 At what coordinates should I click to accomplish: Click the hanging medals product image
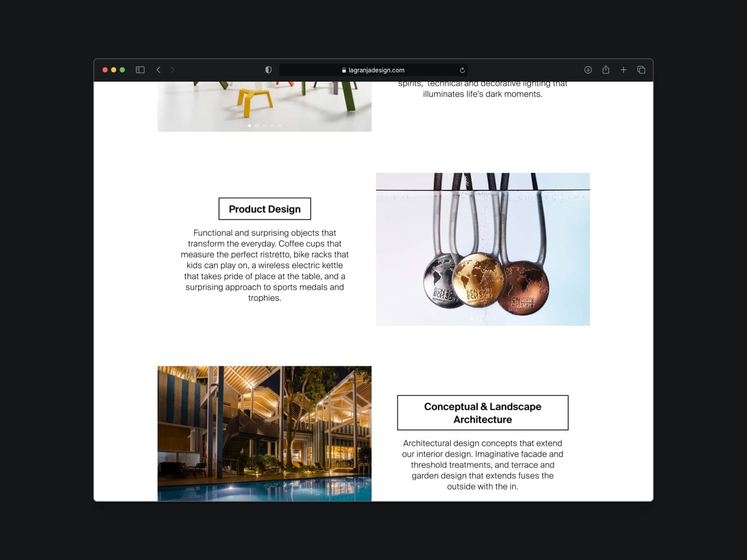[x=483, y=249]
